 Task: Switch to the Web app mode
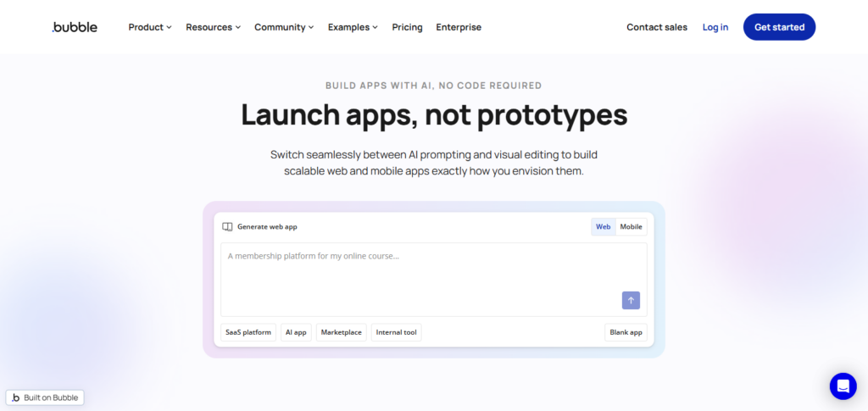[x=603, y=227]
